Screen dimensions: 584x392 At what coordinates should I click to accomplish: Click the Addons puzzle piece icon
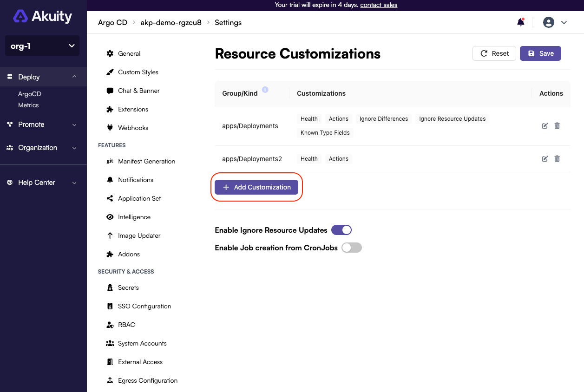click(110, 254)
